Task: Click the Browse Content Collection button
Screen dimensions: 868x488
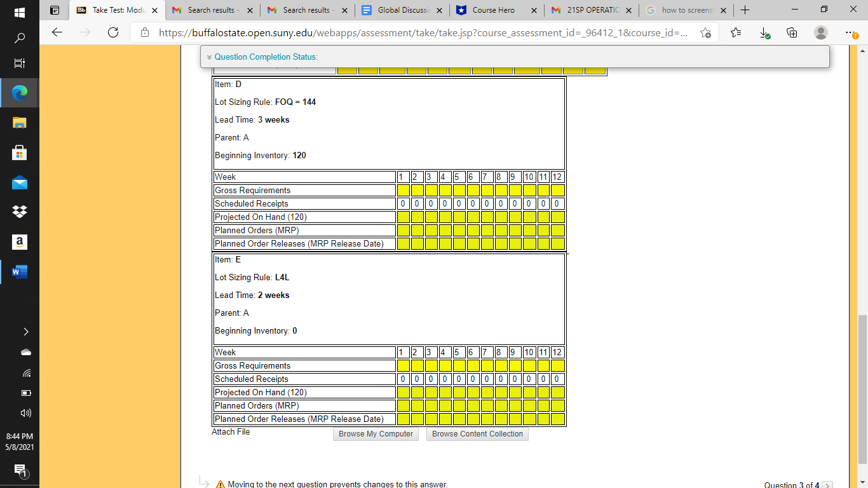Action: tap(477, 434)
